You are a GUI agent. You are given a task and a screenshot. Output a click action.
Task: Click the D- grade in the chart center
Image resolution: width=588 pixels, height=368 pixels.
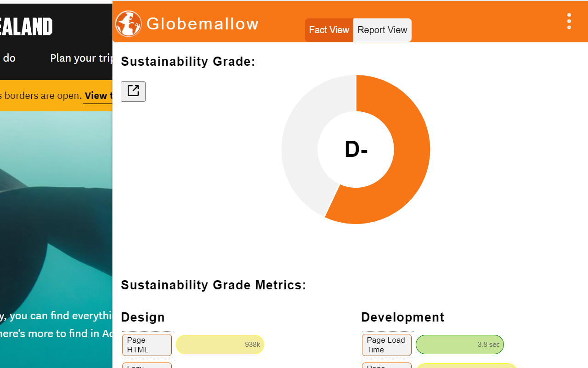(x=356, y=150)
